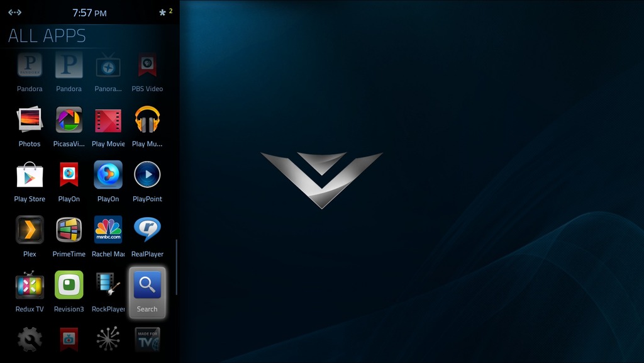Viewport: 644px width, 363px height.
Task: Launch the PrimeTime app
Action: tap(69, 237)
